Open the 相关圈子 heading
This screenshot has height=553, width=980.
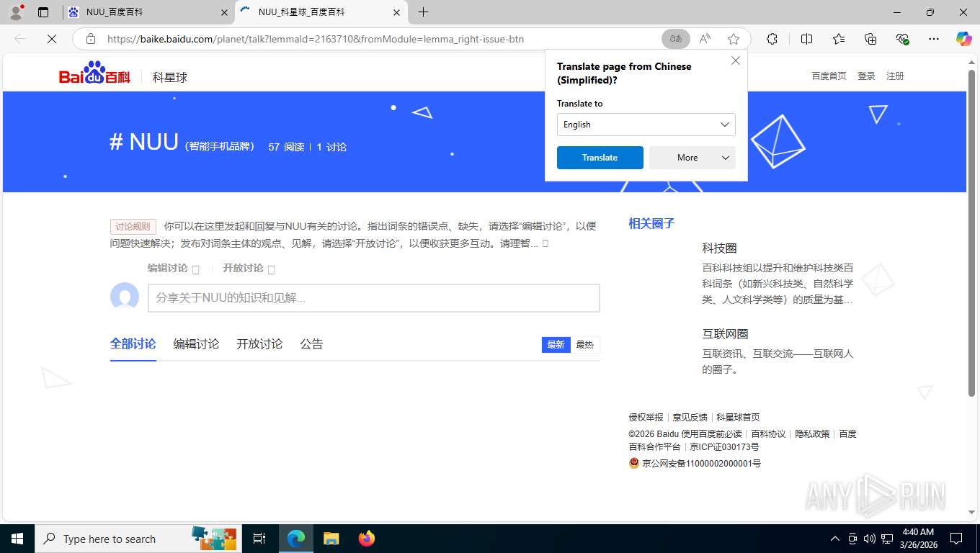click(x=651, y=224)
